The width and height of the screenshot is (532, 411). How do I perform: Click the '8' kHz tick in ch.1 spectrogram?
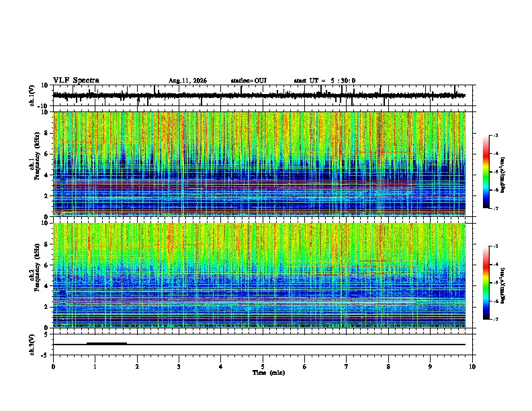(47, 133)
